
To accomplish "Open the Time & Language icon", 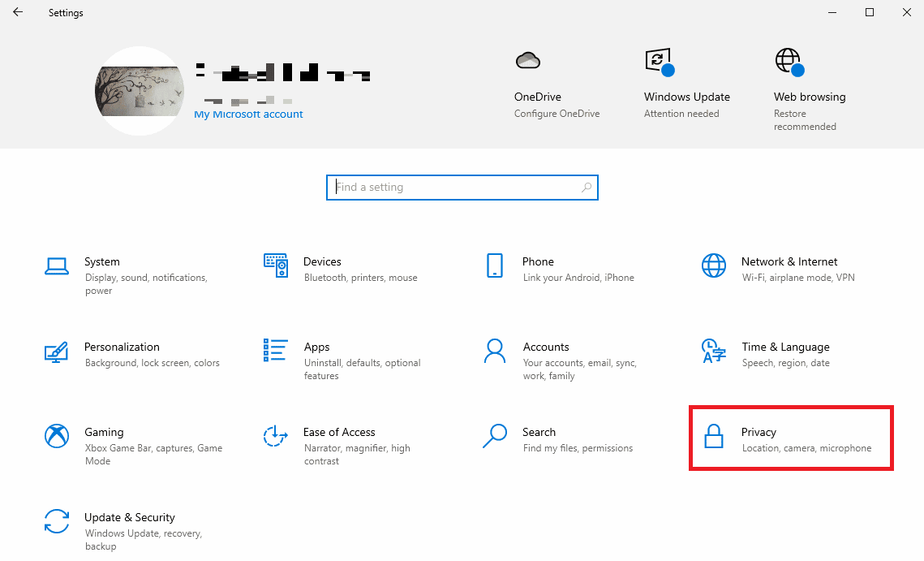I will coord(714,351).
